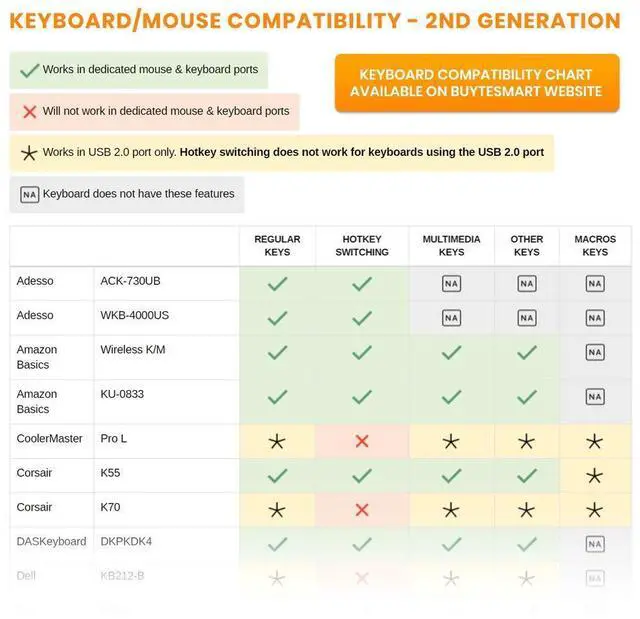Click the CoolerMaster brand cell
The height and width of the screenshot is (619, 640).
(x=49, y=439)
